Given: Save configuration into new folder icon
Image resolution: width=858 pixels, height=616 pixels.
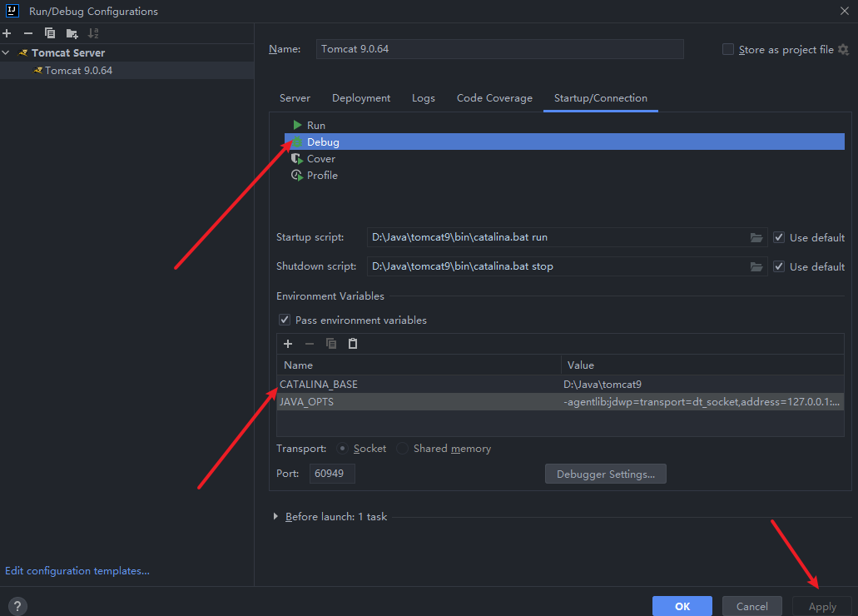Looking at the screenshot, I should (x=72, y=33).
